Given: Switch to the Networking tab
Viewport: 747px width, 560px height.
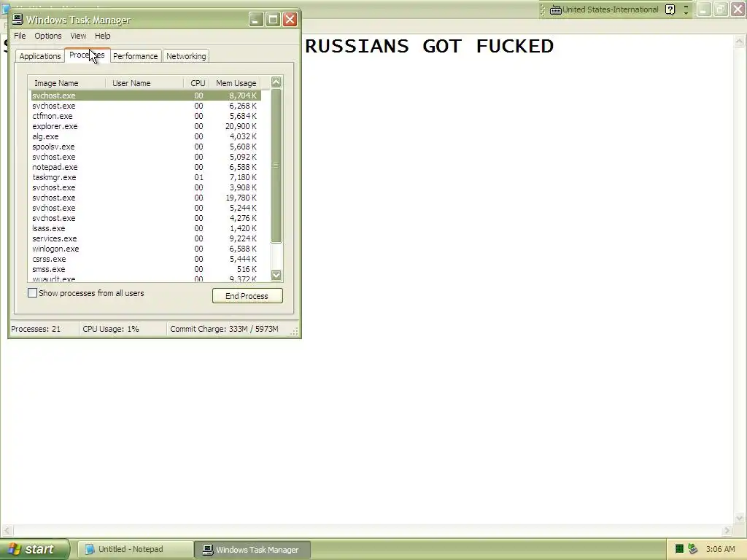Looking at the screenshot, I should coord(186,56).
